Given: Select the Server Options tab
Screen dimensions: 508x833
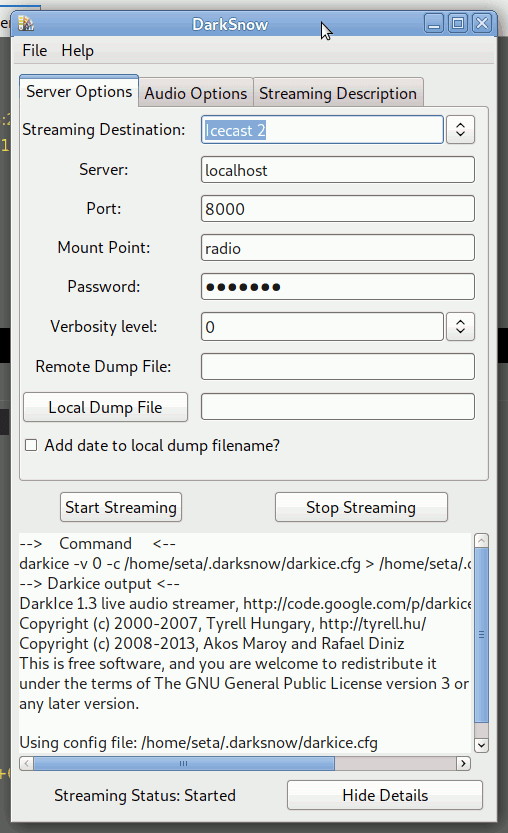Looking at the screenshot, I should [79, 91].
